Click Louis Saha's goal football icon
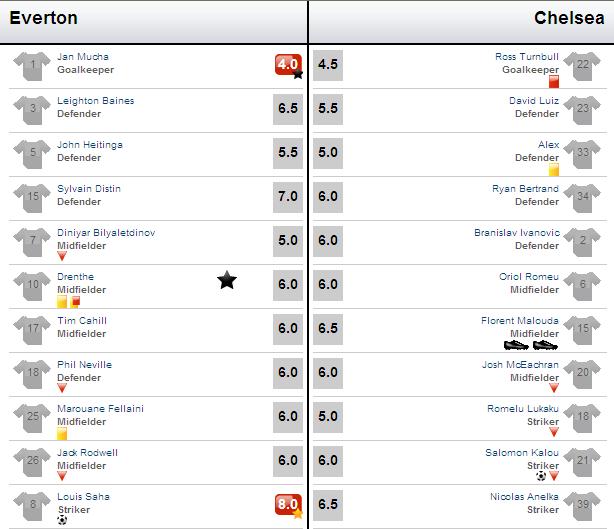The image size is (614, 529). 62,520
